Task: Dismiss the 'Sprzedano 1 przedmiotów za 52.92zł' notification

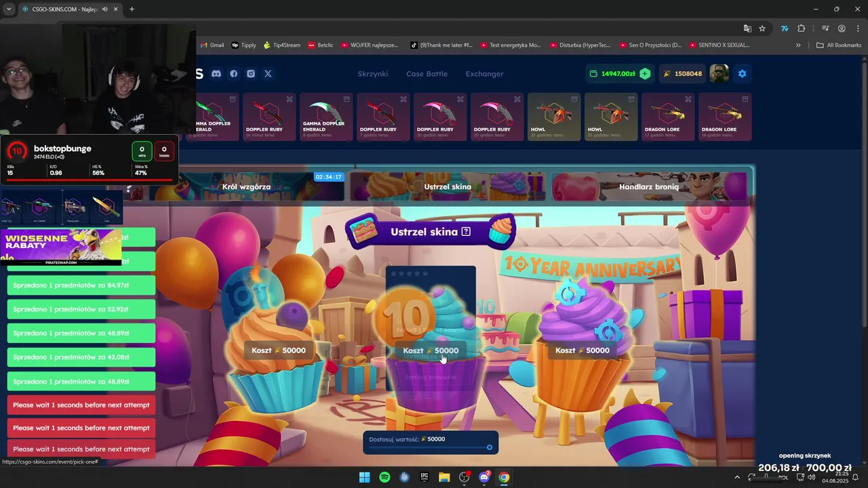Action: click(81, 309)
